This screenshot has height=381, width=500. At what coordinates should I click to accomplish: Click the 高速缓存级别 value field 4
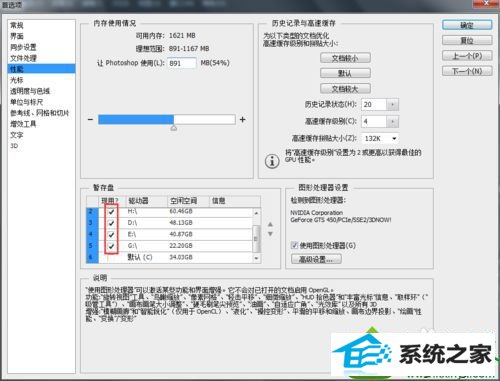tap(374, 121)
